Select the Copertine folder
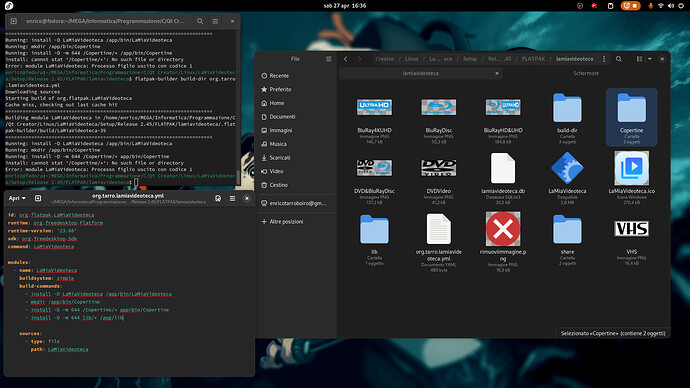 [x=631, y=117]
